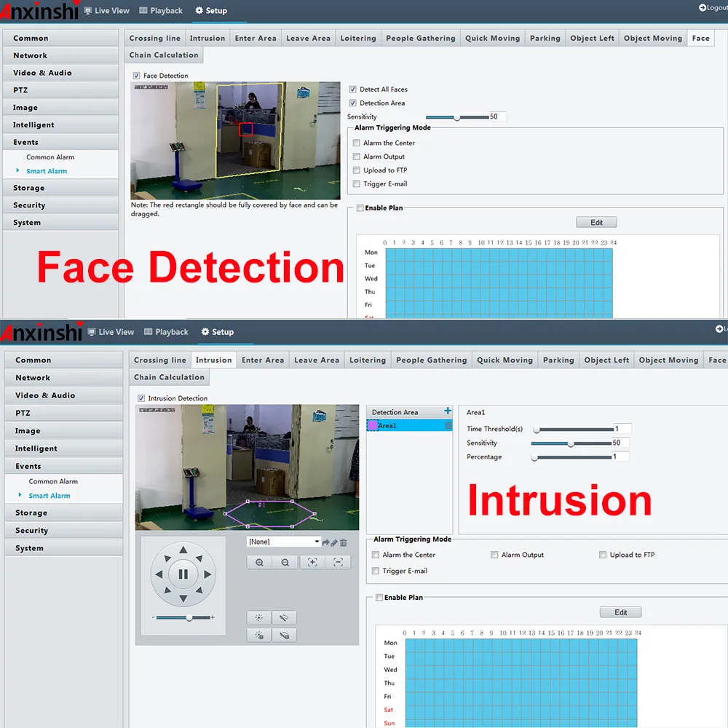The width and height of the screenshot is (728, 728).
Task: Open Live View on Intrusion page header
Action: (111, 331)
